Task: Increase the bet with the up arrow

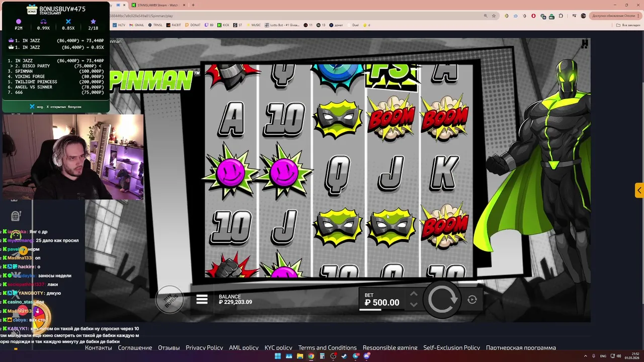Action: [414, 295]
